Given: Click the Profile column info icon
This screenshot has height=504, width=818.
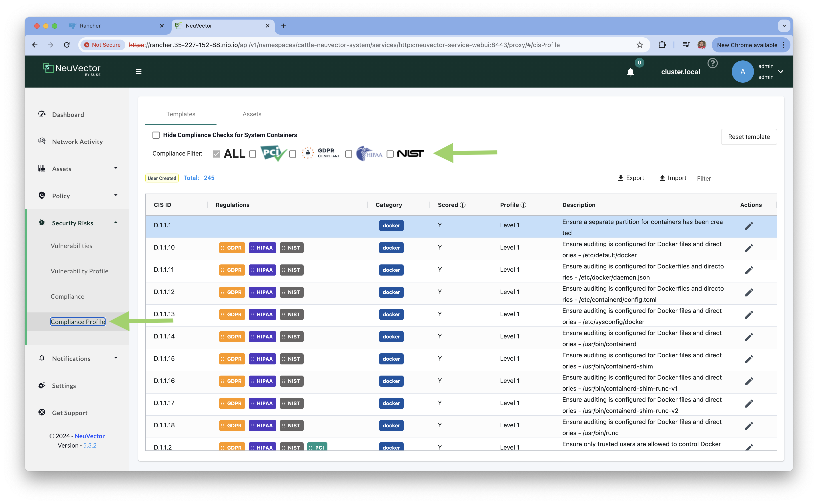Looking at the screenshot, I should 523,205.
